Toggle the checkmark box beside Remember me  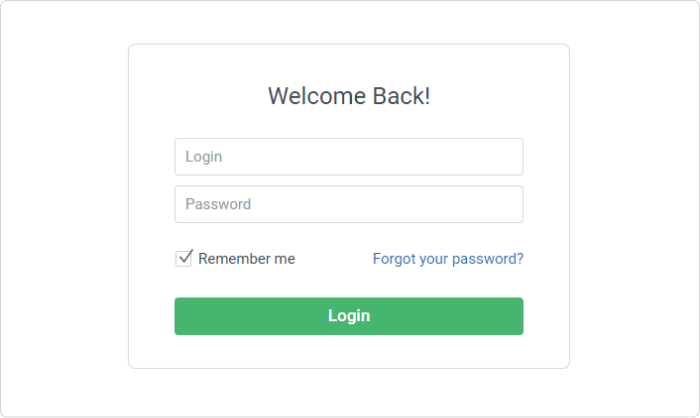(x=184, y=258)
